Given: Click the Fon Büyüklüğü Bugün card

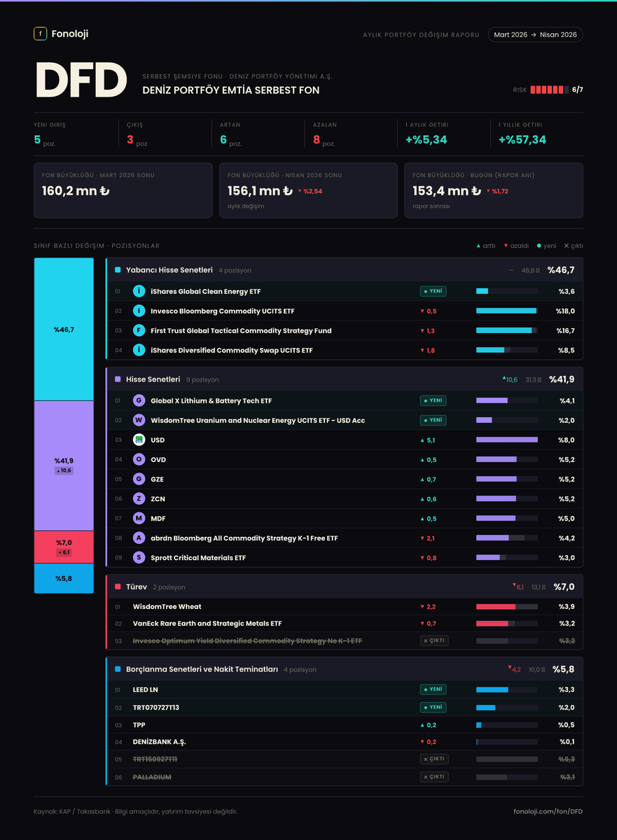Looking at the screenshot, I should (x=494, y=190).
